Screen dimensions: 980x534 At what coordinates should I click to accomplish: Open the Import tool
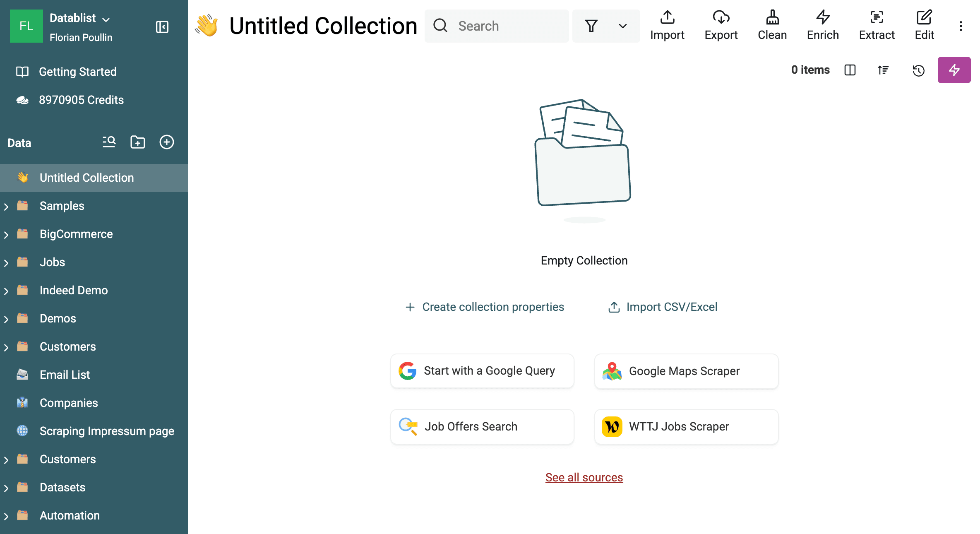[x=667, y=25]
